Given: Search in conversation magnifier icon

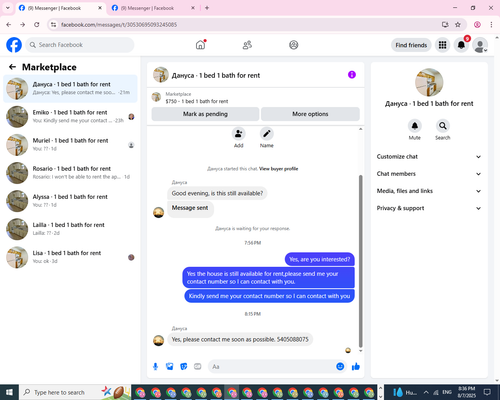Looking at the screenshot, I should (443, 126).
